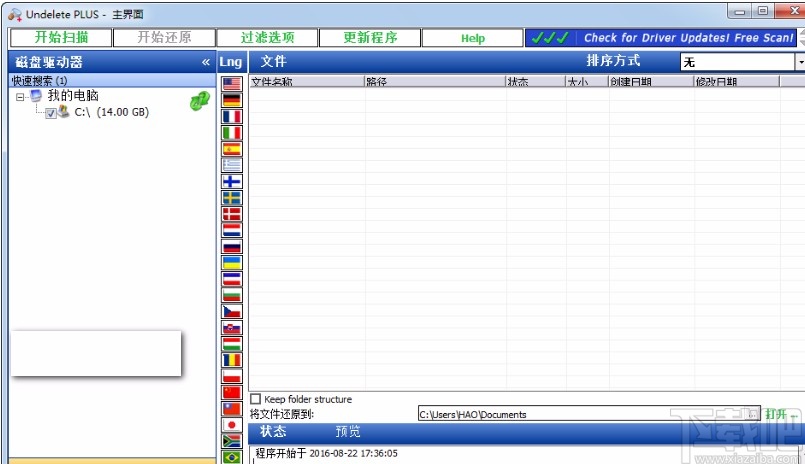
Task: Sort by 路径 column header
Action: (x=435, y=82)
